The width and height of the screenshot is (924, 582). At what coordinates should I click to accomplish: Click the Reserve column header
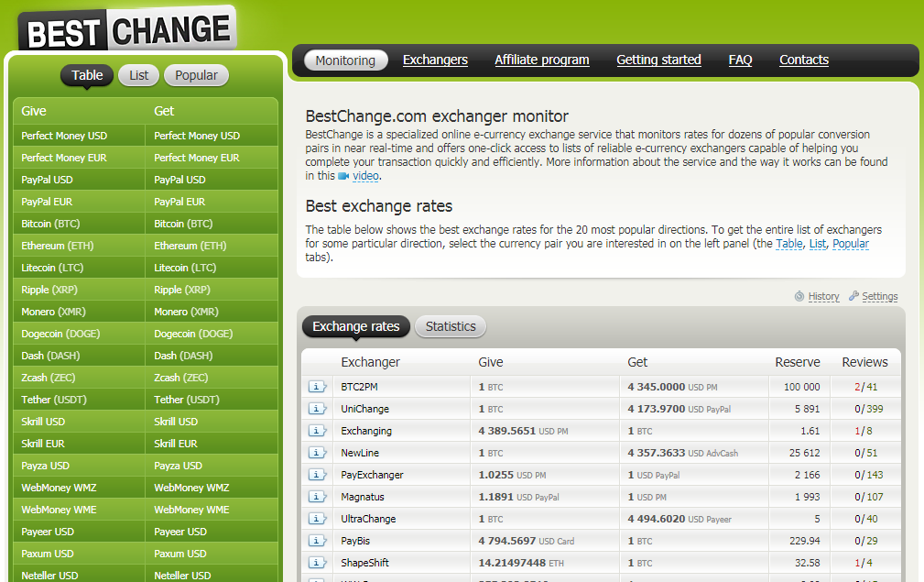[798, 362]
